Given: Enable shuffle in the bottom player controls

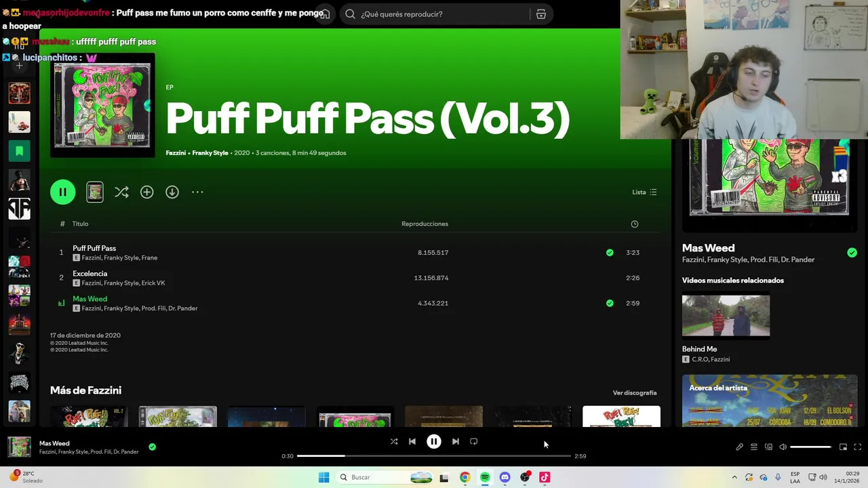Looking at the screenshot, I should 393,442.
